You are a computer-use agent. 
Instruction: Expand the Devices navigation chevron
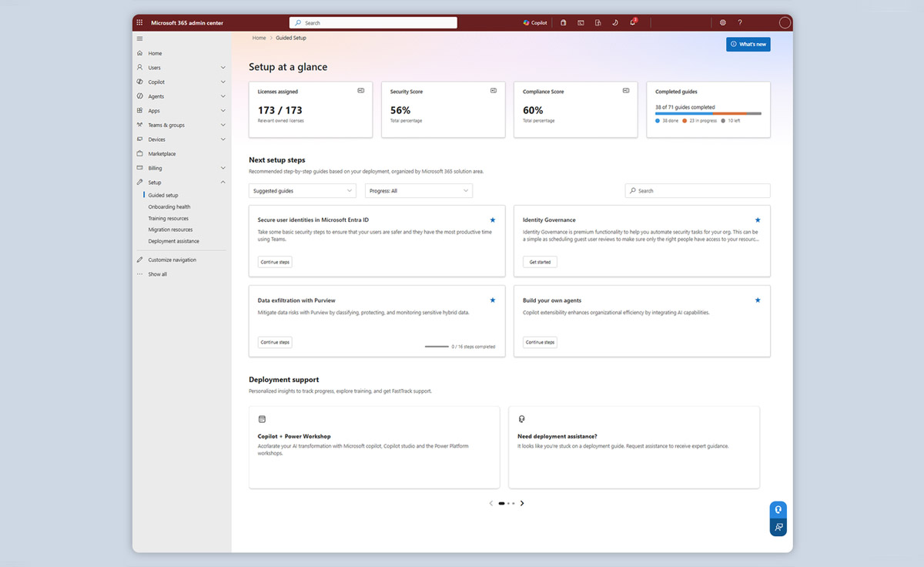(223, 139)
